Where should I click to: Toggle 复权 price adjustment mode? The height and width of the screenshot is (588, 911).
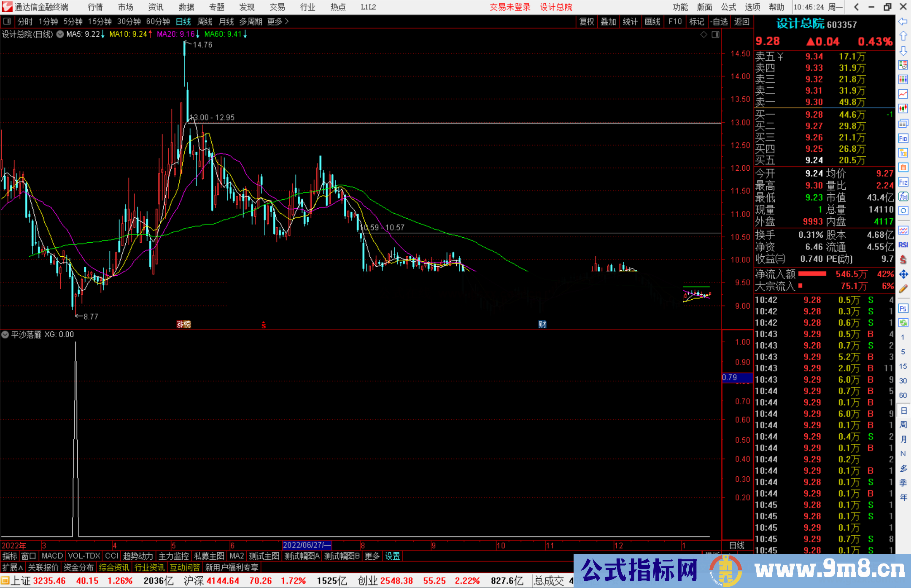[x=586, y=21]
